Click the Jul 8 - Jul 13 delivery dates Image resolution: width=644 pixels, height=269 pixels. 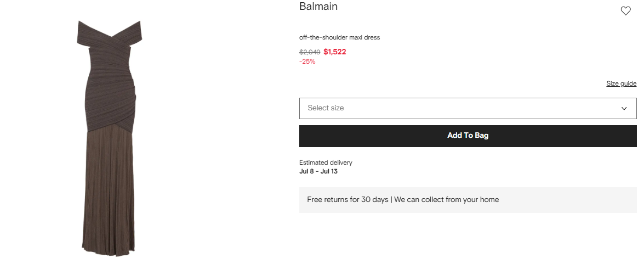pos(318,171)
